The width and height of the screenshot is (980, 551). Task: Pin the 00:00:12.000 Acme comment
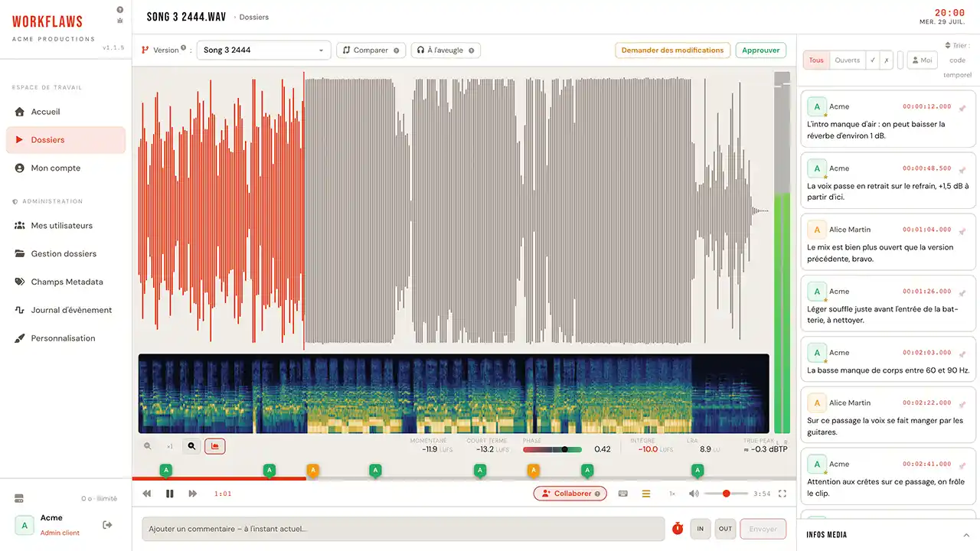(x=962, y=107)
